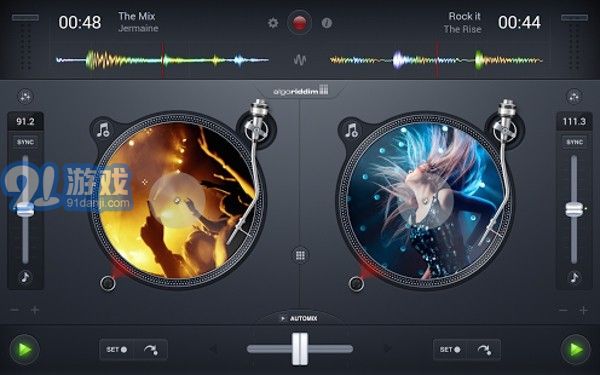Image resolution: width=600 pixels, height=375 pixels.
Task: Decrease right deck tempo with minus button
Action: pyautogui.click(x=563, y=310)
